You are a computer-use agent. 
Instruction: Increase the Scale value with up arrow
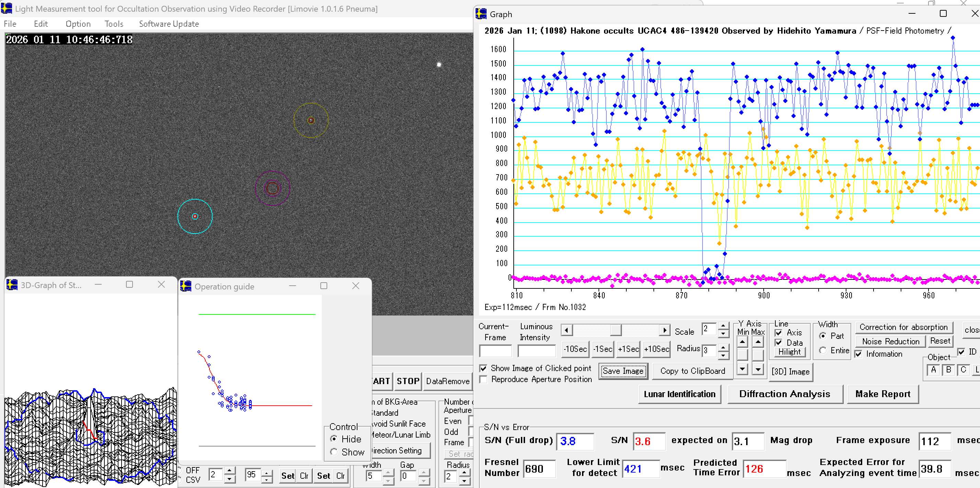[723, 326]
